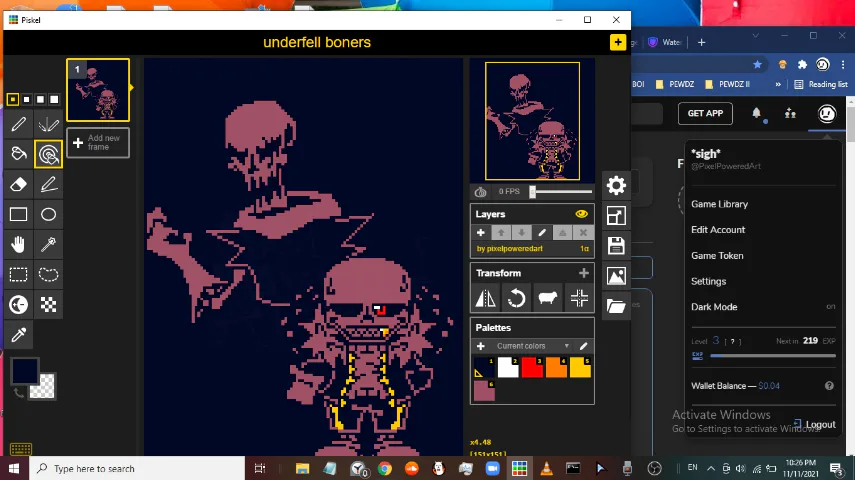Select the Vertical mirror pen tool

tap(49, 124)
